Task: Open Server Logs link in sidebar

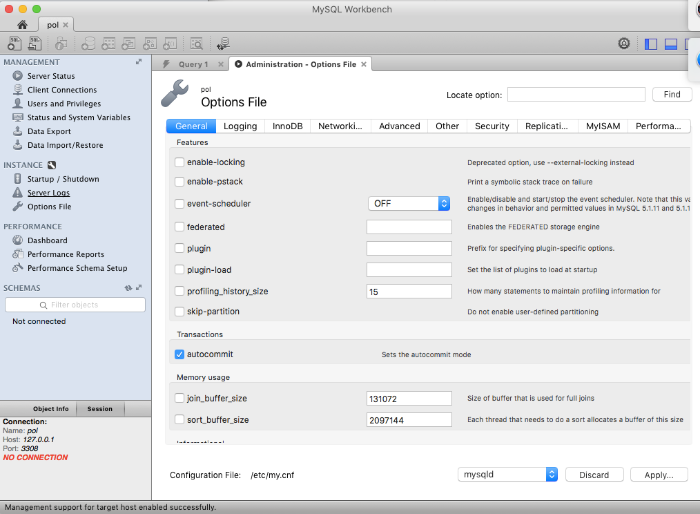Action: [x=48, y=192]
